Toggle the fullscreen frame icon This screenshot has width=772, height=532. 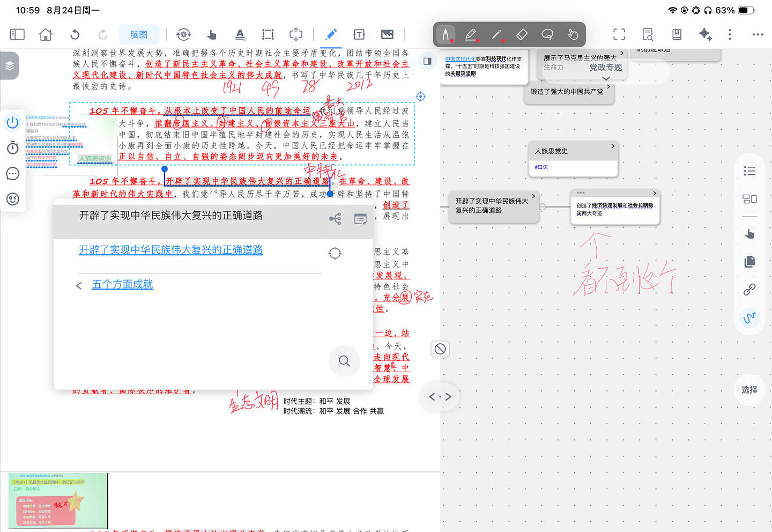pos(619,34)
